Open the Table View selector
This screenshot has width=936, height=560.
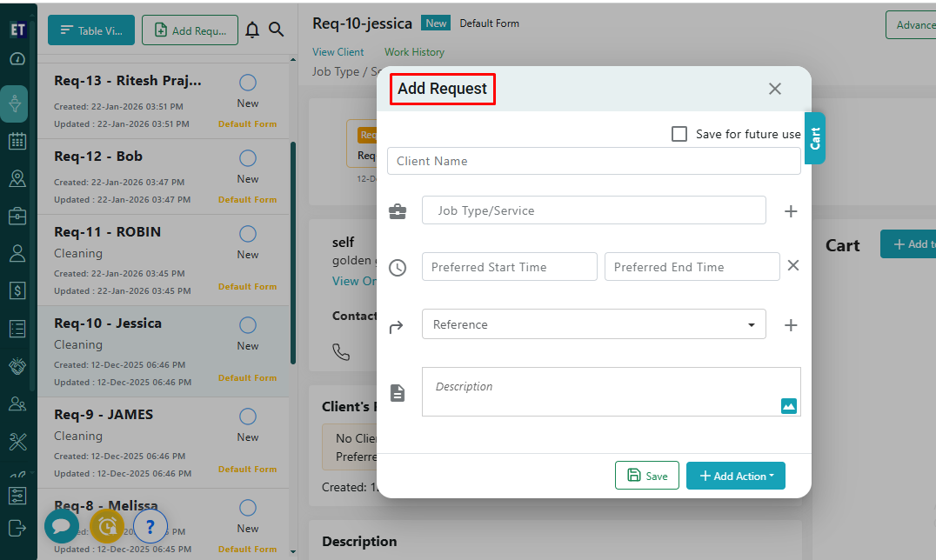91,30
